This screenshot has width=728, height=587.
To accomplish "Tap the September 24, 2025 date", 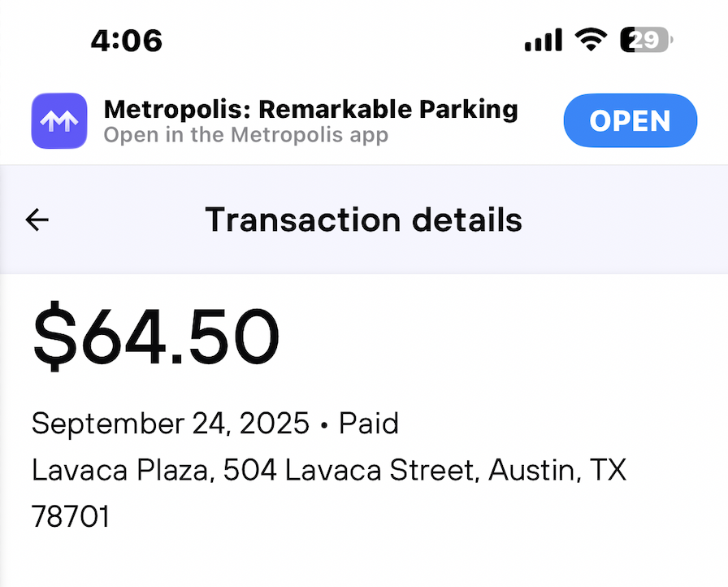I will click(170, 424).
